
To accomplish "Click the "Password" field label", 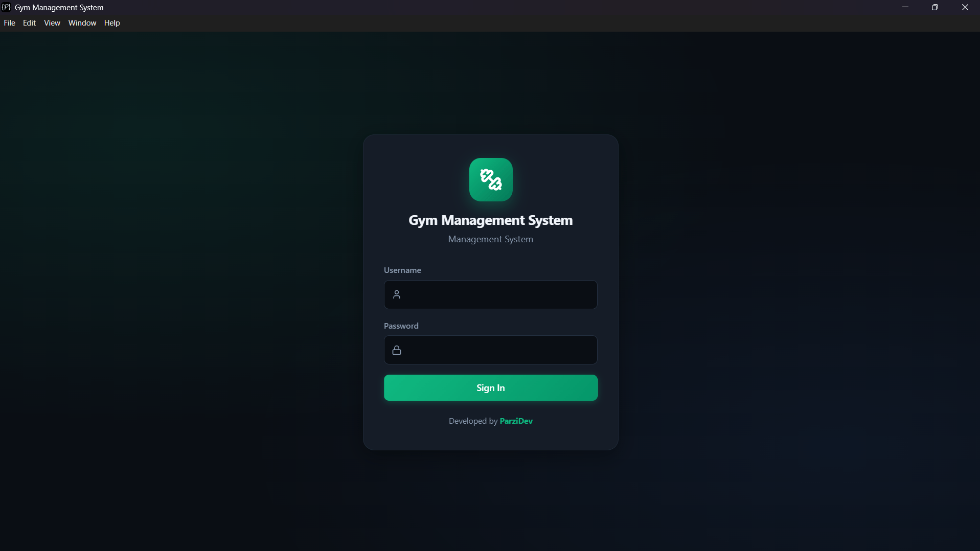I will pos(401,326).
